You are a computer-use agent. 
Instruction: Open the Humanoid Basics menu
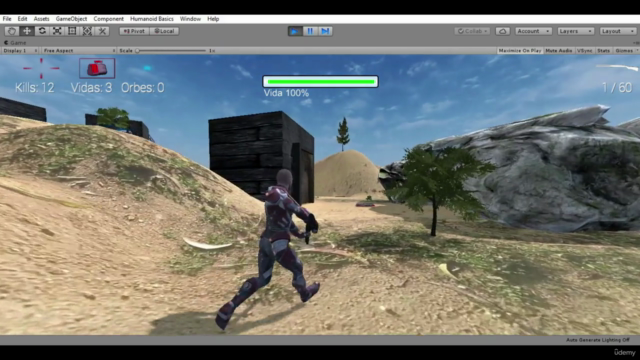(151, 19)
